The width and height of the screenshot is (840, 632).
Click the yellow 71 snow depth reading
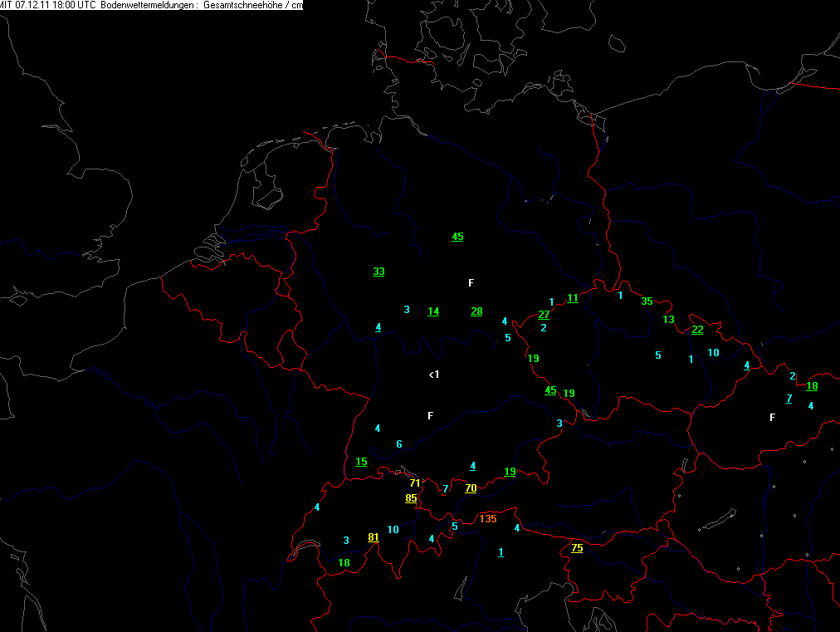(x=415, y=483)
